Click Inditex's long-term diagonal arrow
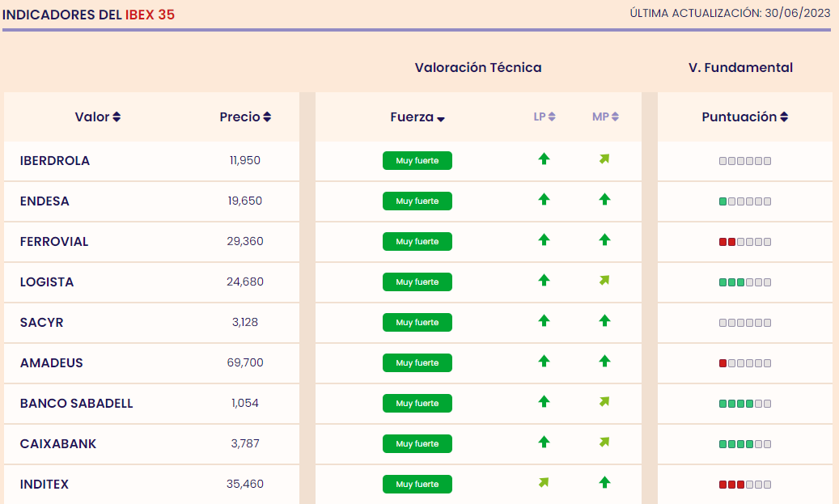 point(544,483)
